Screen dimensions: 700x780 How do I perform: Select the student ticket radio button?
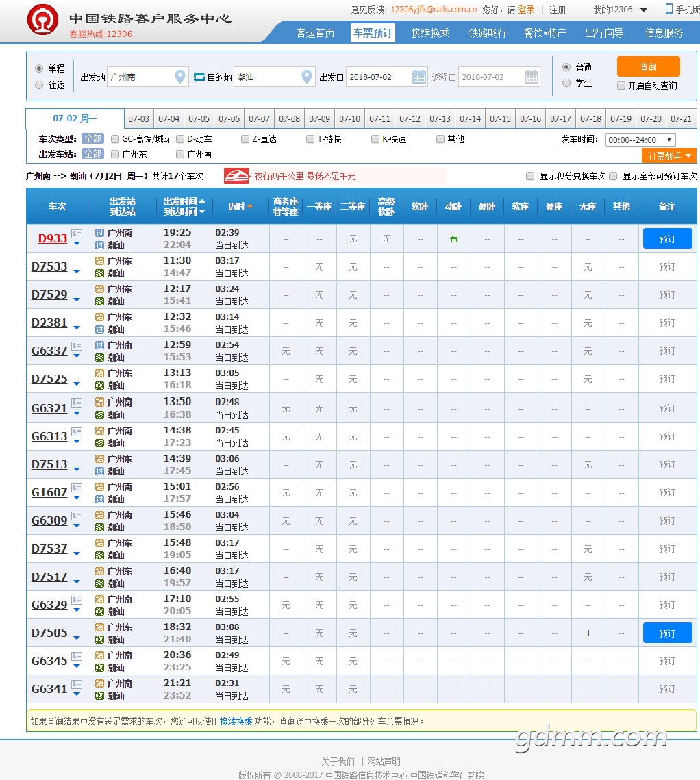pos(566,83)
